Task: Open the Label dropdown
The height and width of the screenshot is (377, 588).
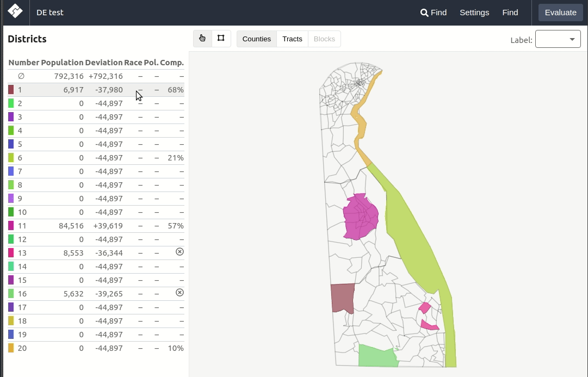Action: [x=558, y=39]
